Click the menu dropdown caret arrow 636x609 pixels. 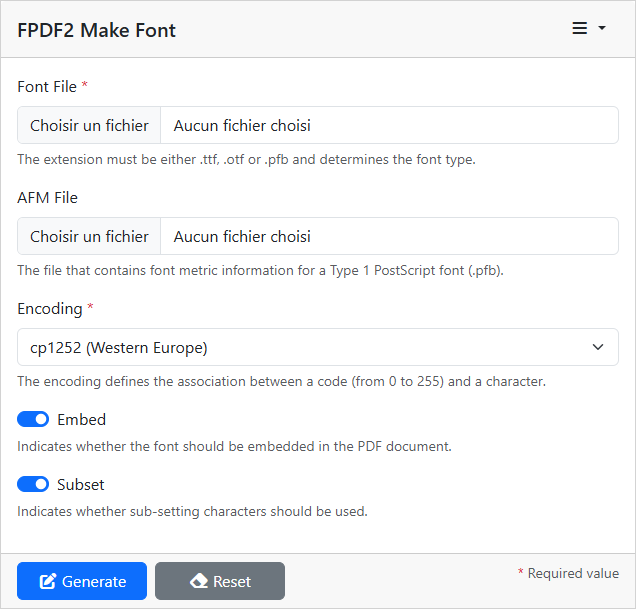point(602,28)
